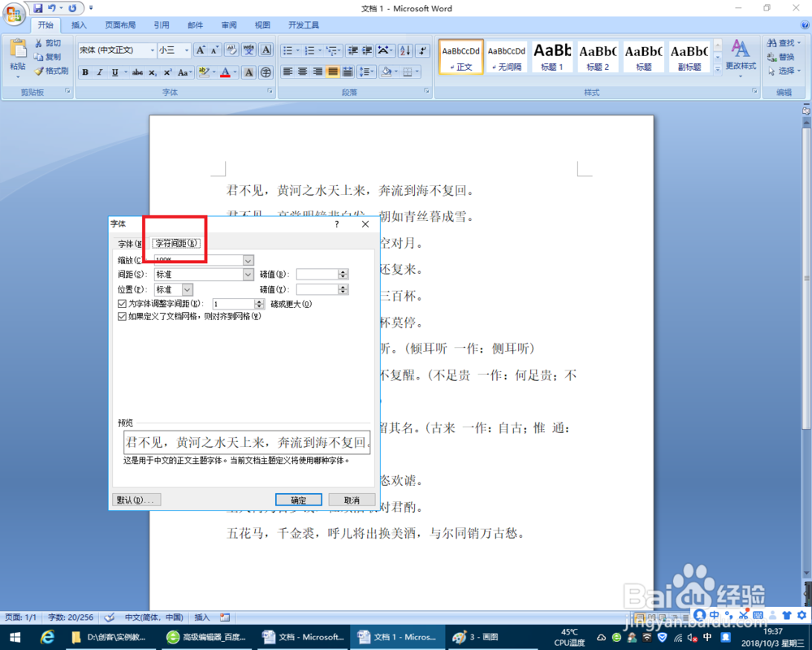Click the Enclose Characters circle icon
Image resolution: width=812 pixels, height=650 pixels.
pyautogui.click(x=266, y=72)
